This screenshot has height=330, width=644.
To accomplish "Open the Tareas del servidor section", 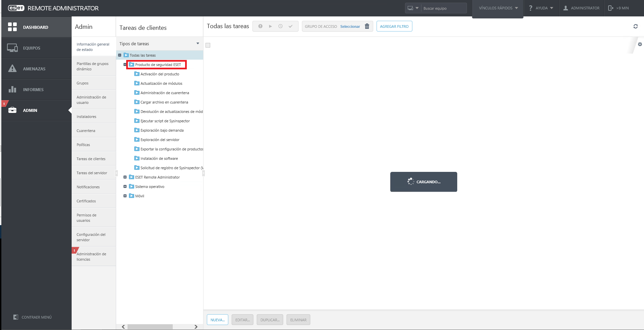I will coord(94,173).
